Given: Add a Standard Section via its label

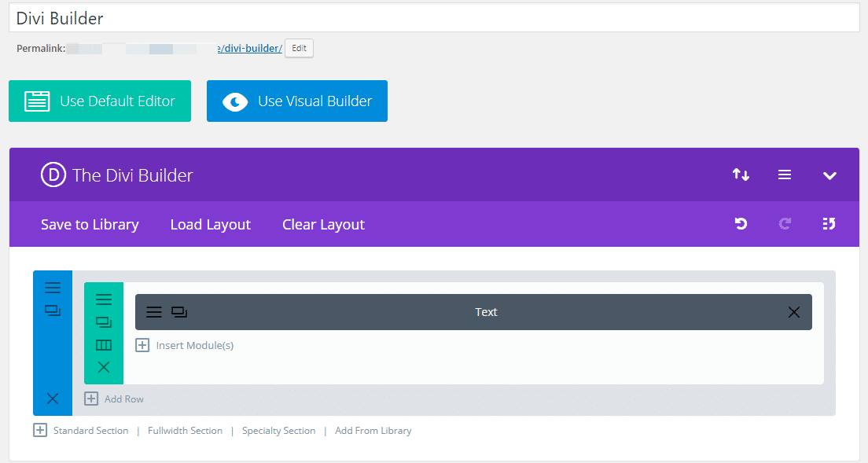Looking at the screenshot, I should pos(90,430).
